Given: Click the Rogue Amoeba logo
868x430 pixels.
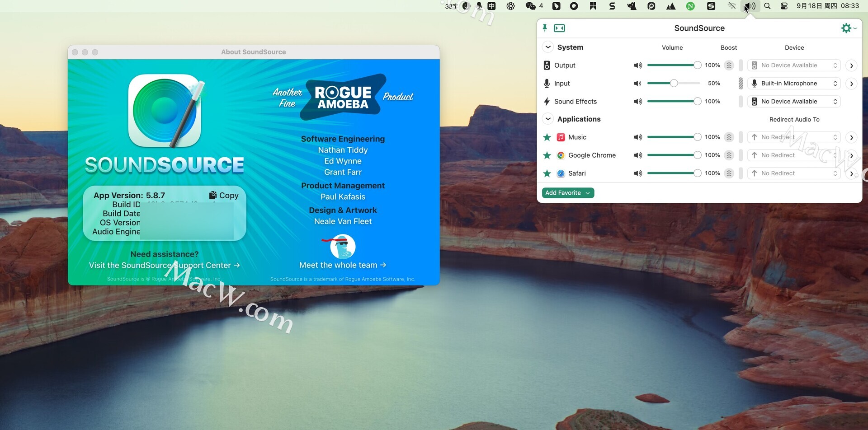Looking at the screenshot, I should [x=343, y=97].
